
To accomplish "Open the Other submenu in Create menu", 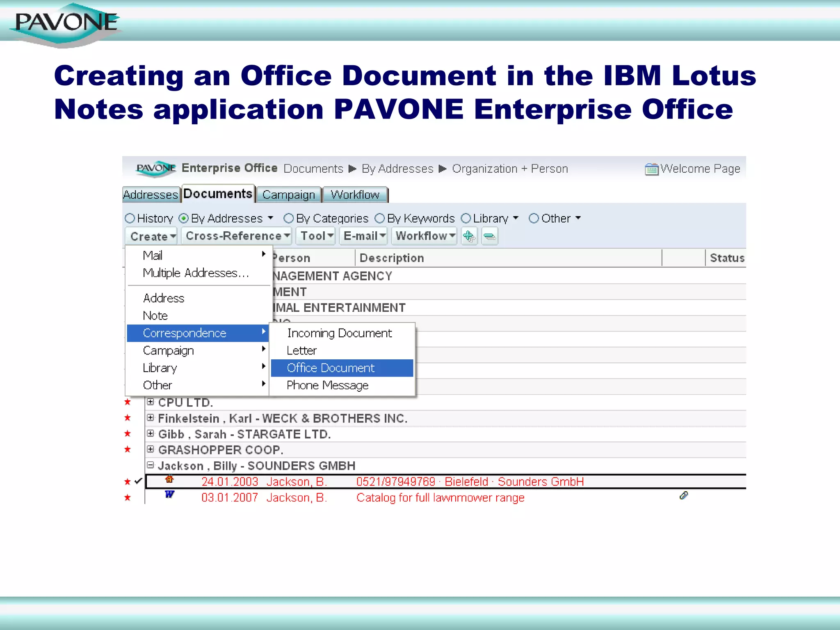I will [199, 385].
